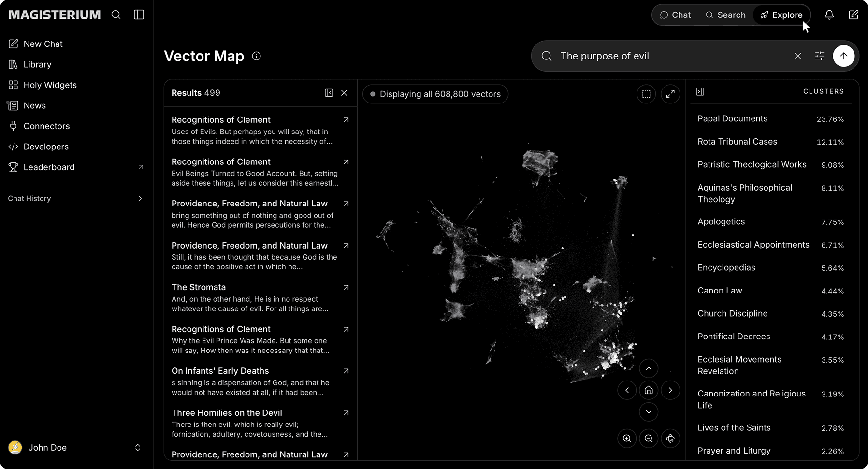Image resolution: width=868 pixels, height=469 pixels.
Task: Activate the box selection tool on the map
Action: click(x=646, y=94)
